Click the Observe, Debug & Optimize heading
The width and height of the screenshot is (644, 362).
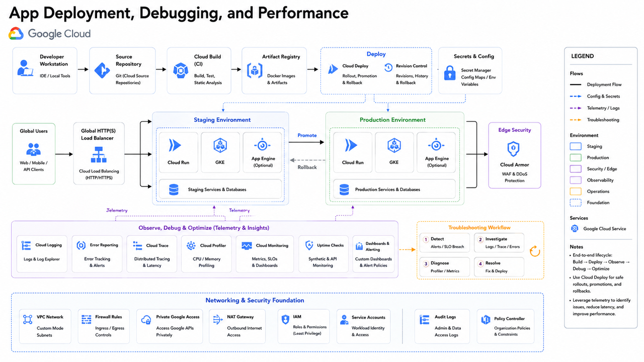tap(203, 228)
